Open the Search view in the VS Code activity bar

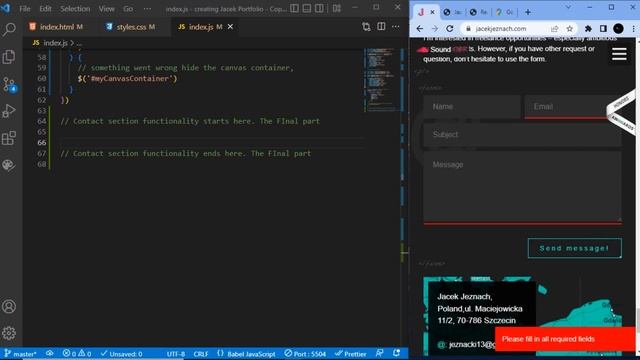(9, 29)
